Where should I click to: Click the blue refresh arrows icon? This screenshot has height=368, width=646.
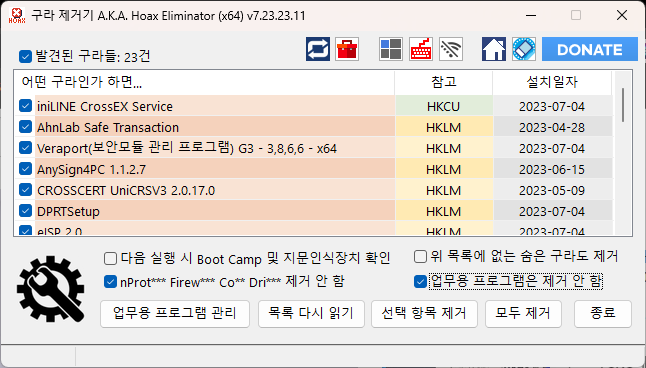(318, 49)
